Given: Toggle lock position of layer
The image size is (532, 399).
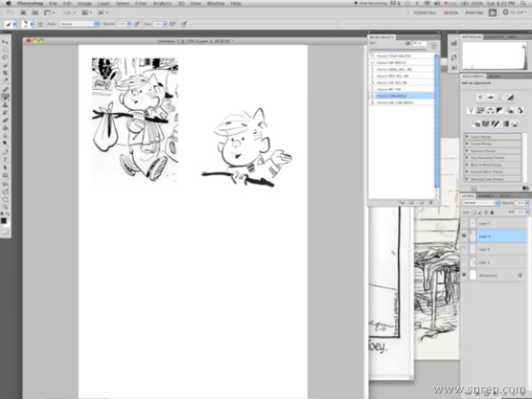Looking at the screenshot, I should 486,213.
